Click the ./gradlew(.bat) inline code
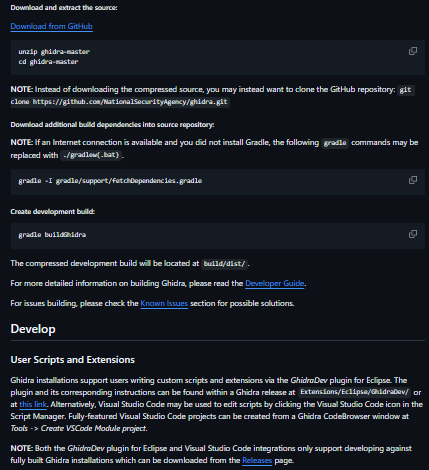Image resolution: width=429 pixels, height=470 pixels. [x=91, y=155]
